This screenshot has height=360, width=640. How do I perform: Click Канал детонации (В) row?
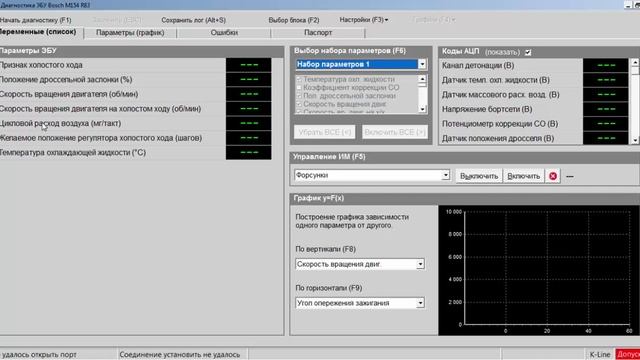click(535, 65)
